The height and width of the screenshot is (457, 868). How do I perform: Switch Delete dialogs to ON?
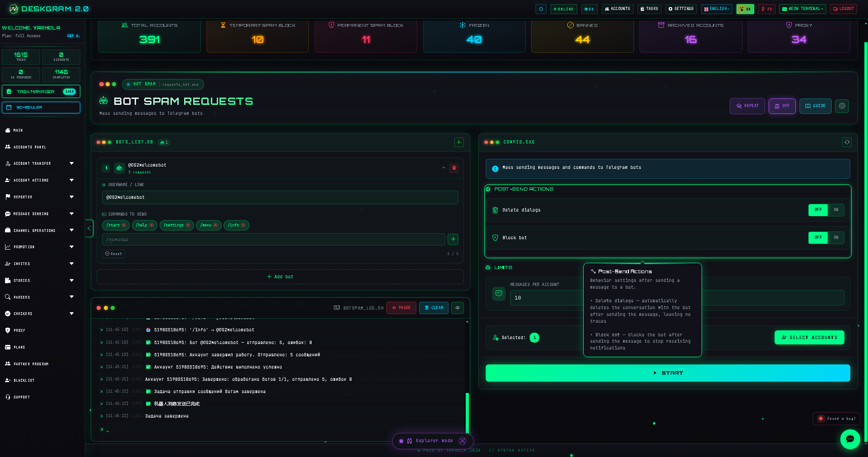pyautogui.click(x=836, y=210)
